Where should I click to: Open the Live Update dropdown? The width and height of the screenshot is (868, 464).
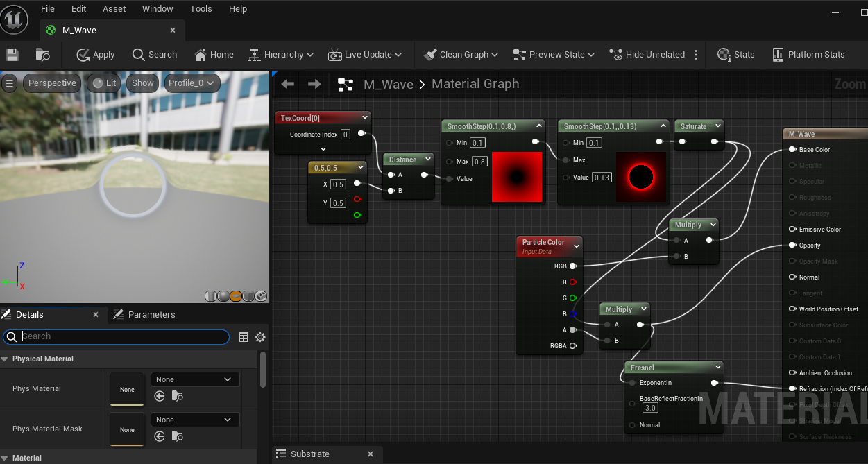[365, 55]
